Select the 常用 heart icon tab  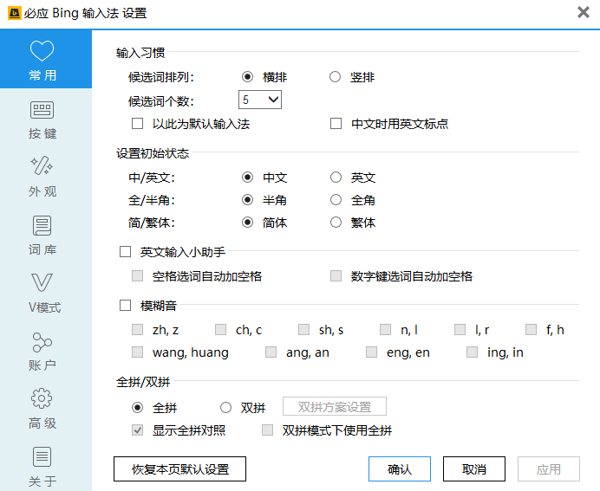coord(43,52)
